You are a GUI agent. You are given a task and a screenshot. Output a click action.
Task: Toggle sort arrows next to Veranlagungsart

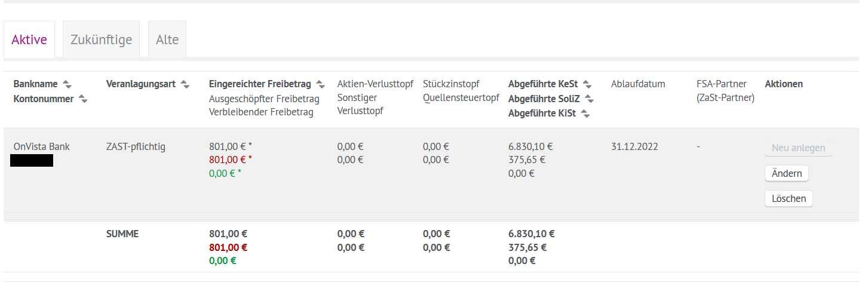coord(185,84)
